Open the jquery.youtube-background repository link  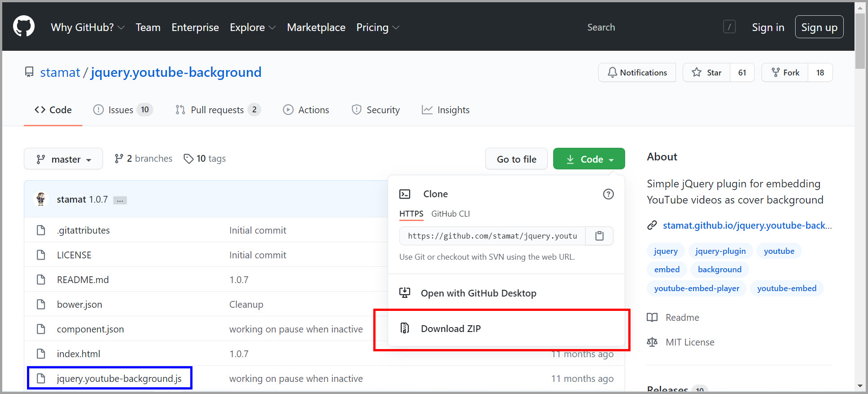[176, 72]
